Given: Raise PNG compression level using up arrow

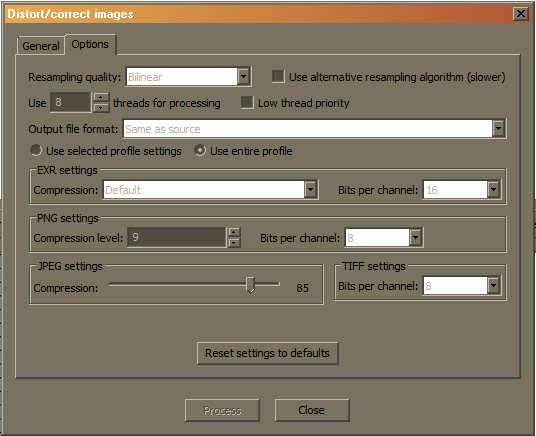Looking at the screenshot, I should pyautogui.click(x=234, y=232).
